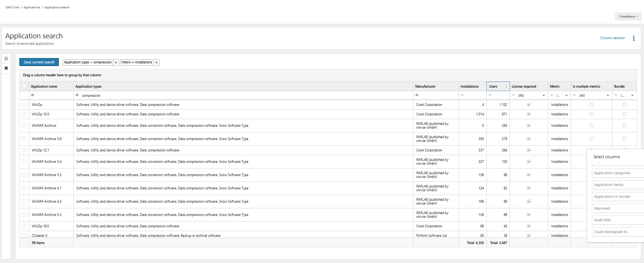Toggle the select-all rows checkbox
Viewport: 644px width, 263px height.
[x=24, y=86]
